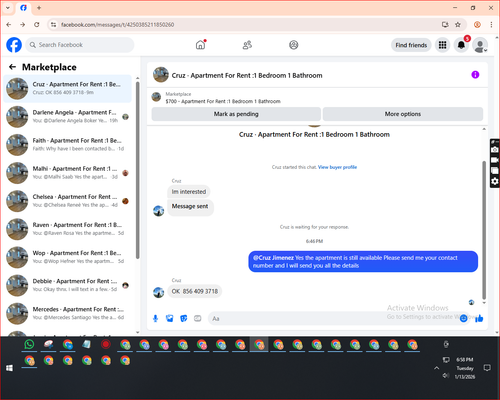Click the listing thumbnail beside $700 title
500x400 pixels.
click(156, 97)
